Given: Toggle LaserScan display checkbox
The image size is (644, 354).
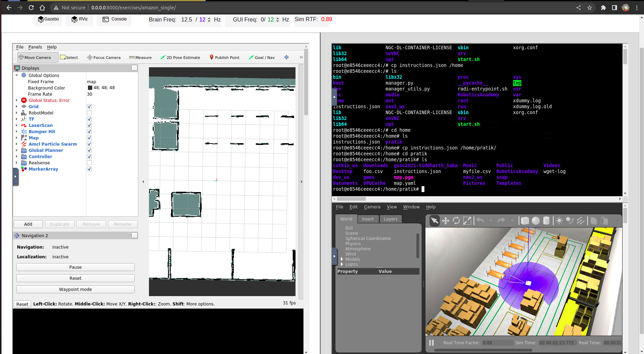Looking at the screenshot, I should coord(89,126).
